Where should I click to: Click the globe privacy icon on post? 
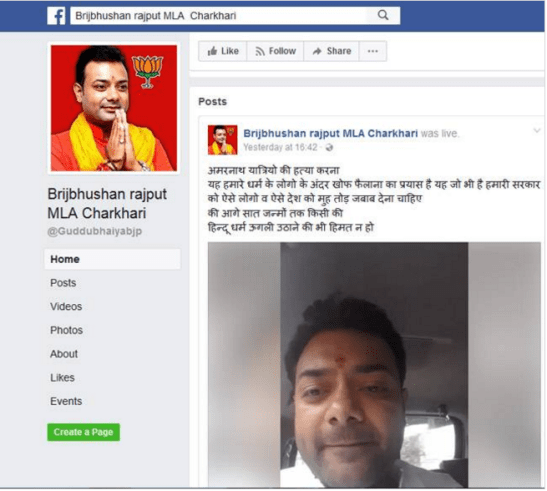[x=329, y=148]
